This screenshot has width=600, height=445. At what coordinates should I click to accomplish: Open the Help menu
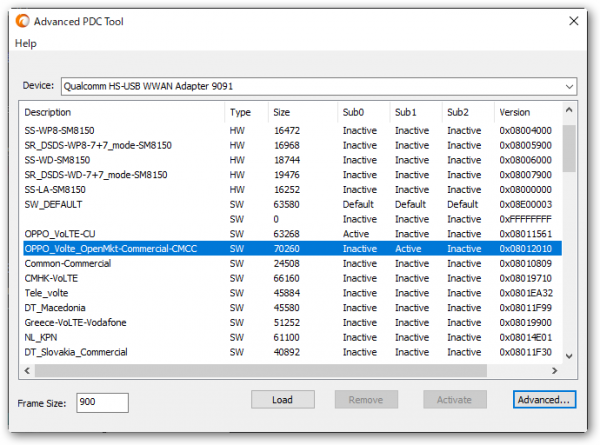(x=26, y=44)
